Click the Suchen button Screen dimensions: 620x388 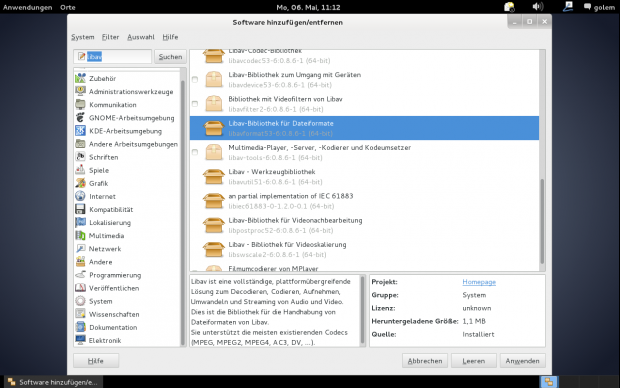(x=170, y=57)
